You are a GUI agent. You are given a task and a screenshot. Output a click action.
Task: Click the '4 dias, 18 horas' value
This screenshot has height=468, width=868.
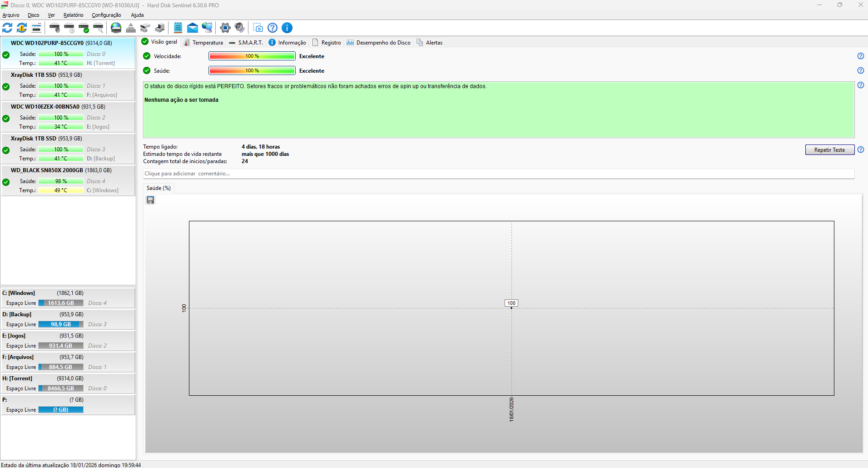pos(261,147)
